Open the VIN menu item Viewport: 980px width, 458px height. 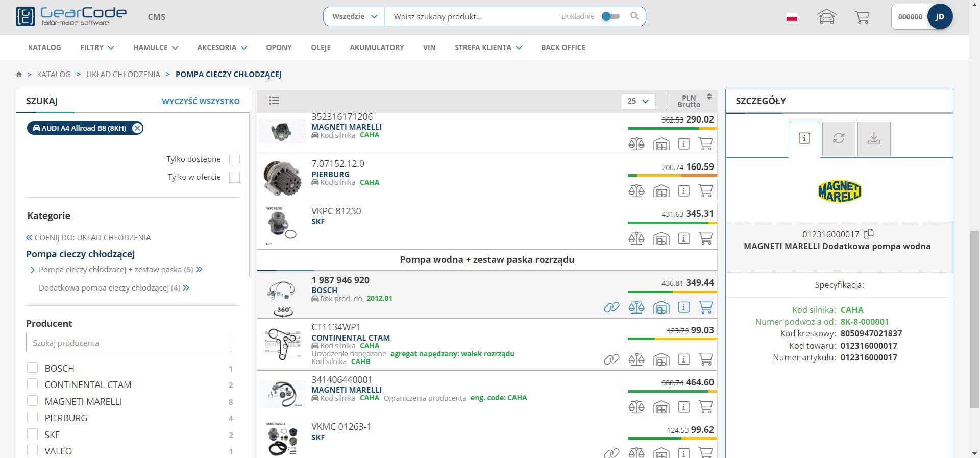(429, 47)
